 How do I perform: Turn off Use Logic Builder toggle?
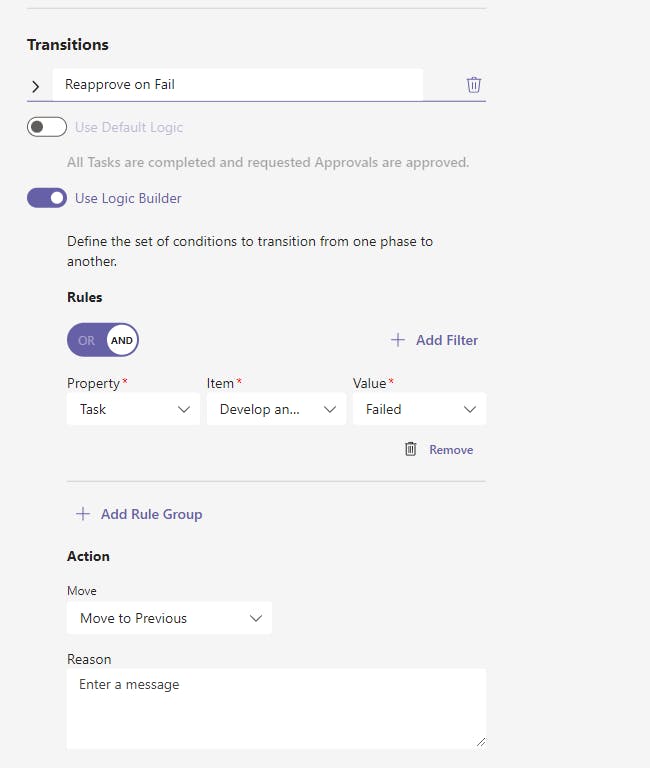point(47,198)
